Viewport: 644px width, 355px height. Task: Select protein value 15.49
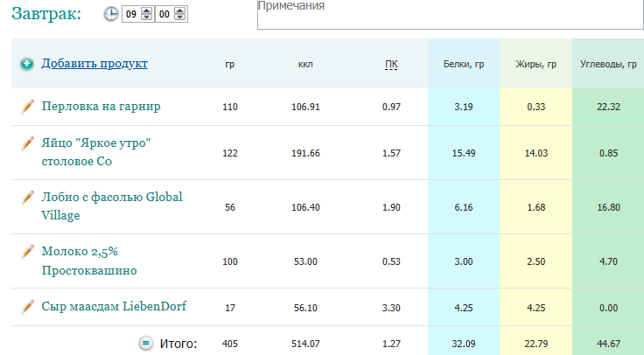tap(464, 153)
